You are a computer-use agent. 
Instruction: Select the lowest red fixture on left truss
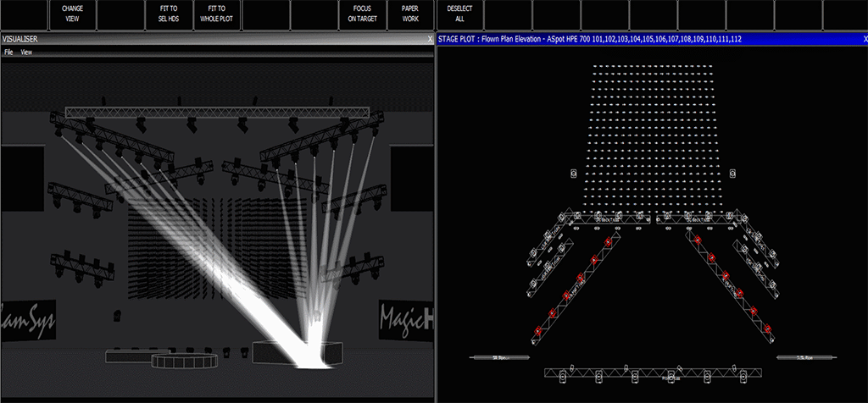[537, 330]
